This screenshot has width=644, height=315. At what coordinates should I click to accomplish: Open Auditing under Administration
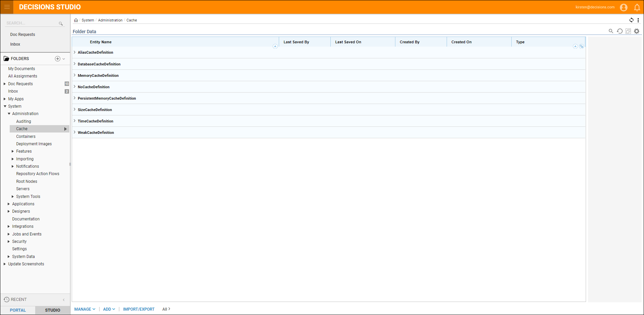(23, 121)
